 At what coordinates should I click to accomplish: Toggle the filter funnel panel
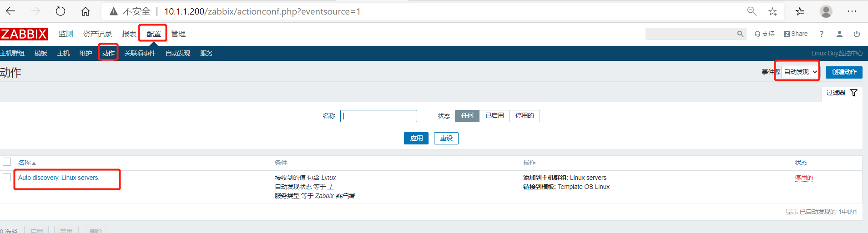tap(854, 93)
